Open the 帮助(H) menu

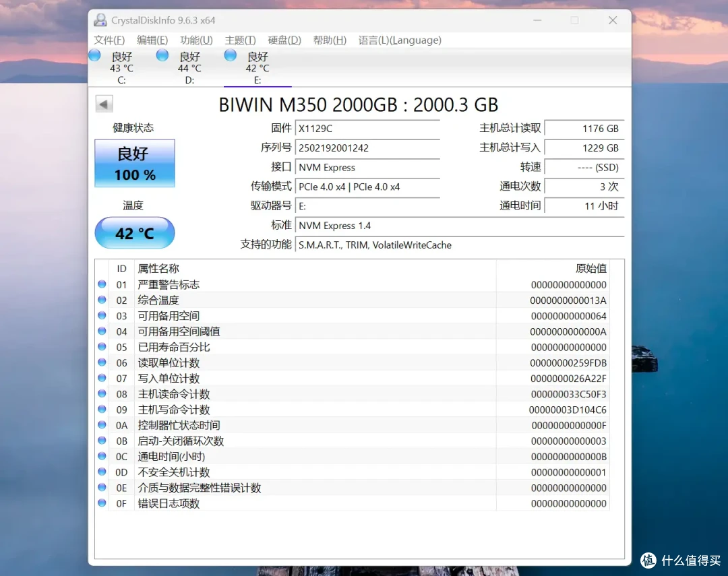[x=330, y=40]
